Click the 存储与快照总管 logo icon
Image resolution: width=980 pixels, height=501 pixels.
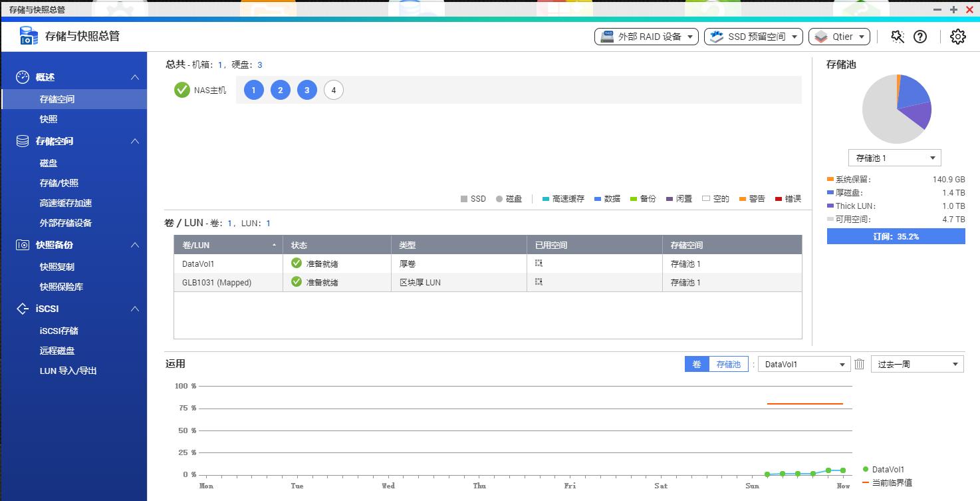coord(28,35)
